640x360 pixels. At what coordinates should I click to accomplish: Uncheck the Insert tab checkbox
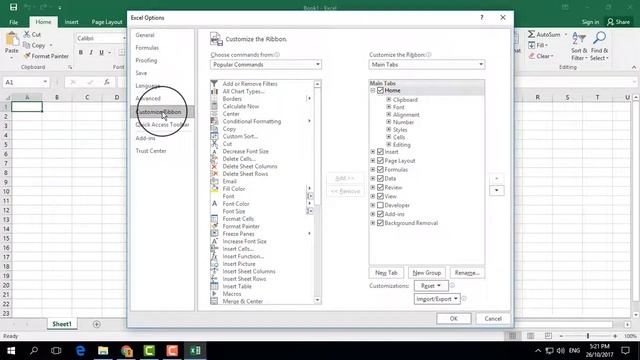380,152
